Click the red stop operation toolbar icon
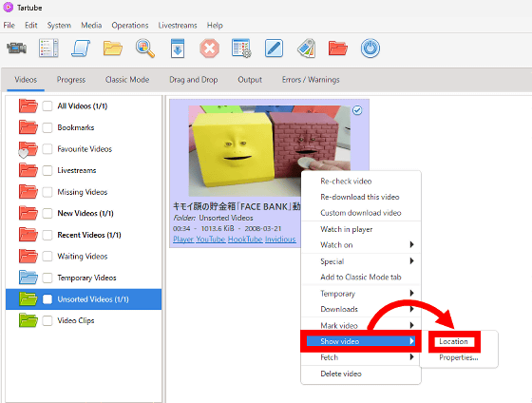 [x=209, y=48]
